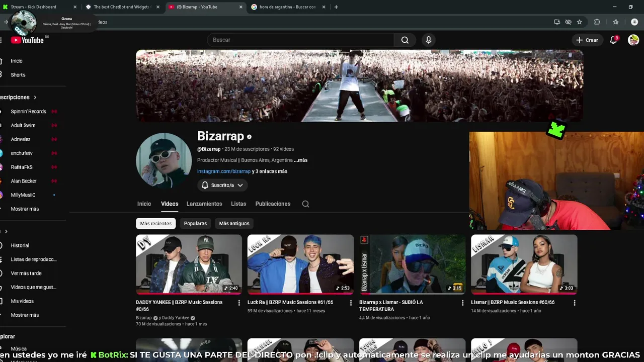Switch to Stream - Kick Dashboard browser tab
This screenshot has height=362, width=644.
(40, 7)
